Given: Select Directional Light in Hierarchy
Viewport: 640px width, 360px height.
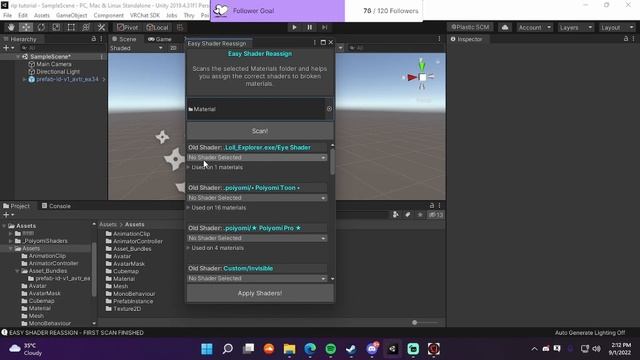Looking at the screenshot, I should pyautogui.click(x=58, y=71).
